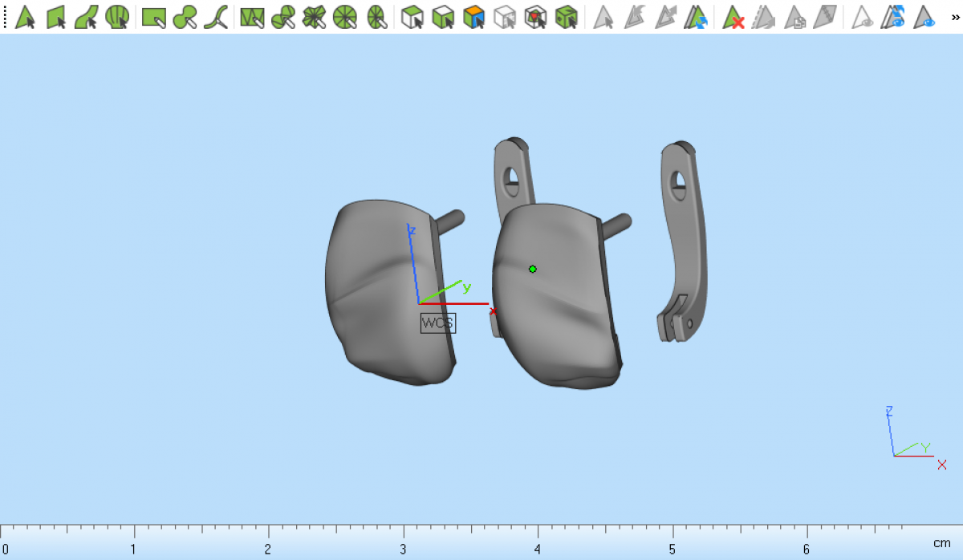
Task: Select the Mark Triangle tool
Action: pos(25,17)
